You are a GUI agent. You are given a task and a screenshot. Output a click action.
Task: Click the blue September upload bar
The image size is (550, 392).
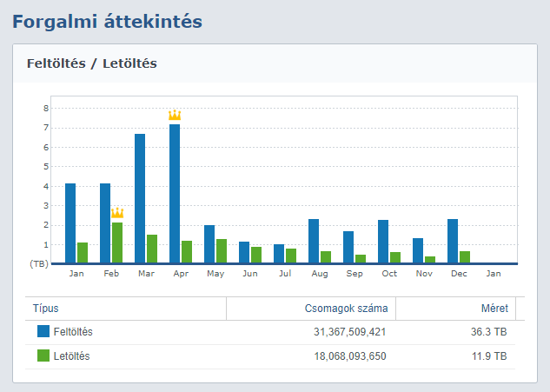pyautogui.click(x=348, y=247)
